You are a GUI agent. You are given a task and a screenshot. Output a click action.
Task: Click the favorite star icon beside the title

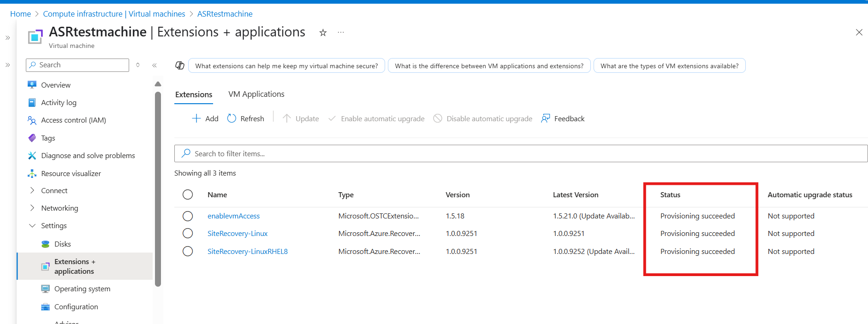click(323, 33)
